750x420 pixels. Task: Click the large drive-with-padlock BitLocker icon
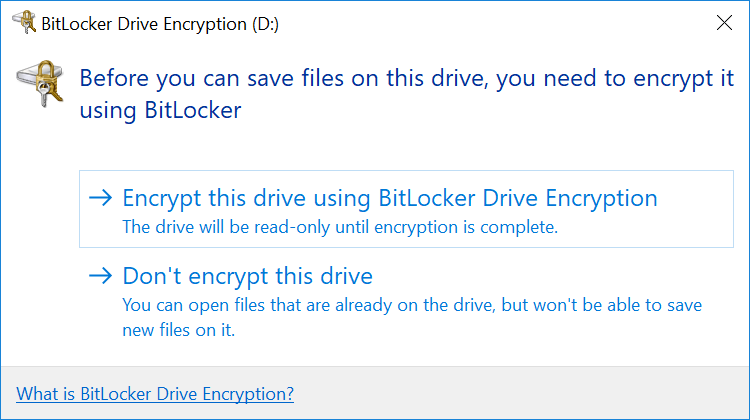click(x=40, y=83)
